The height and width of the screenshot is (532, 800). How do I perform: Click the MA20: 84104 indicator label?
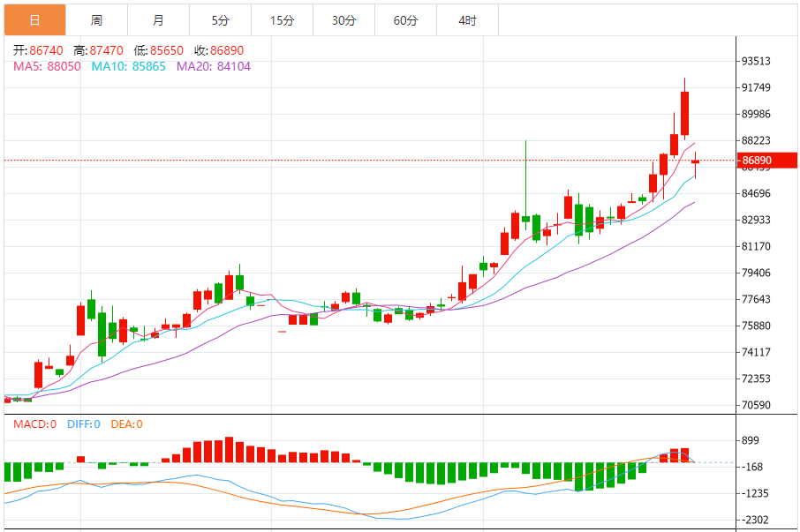click(x=214, y=66)
